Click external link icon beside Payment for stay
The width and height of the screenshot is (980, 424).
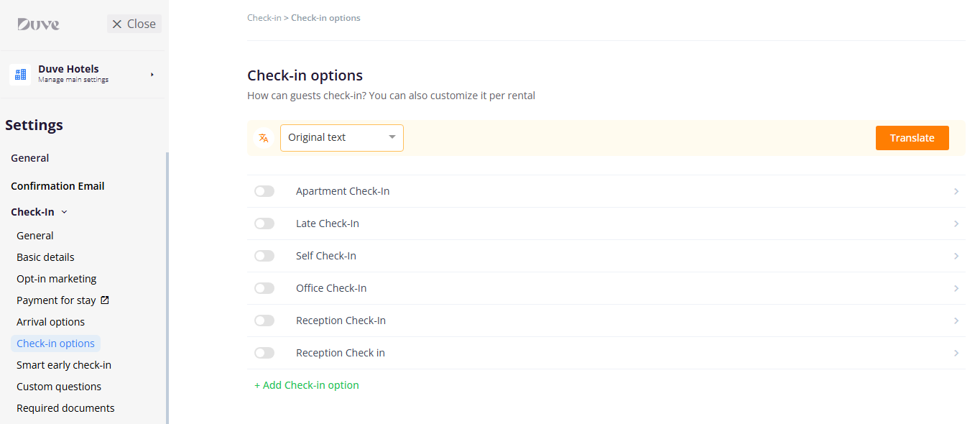tap(105, 300)
